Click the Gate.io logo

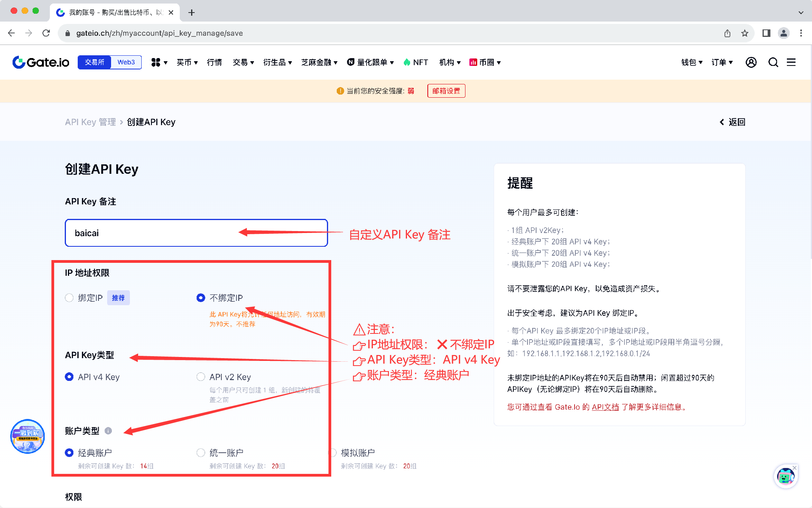41,62
